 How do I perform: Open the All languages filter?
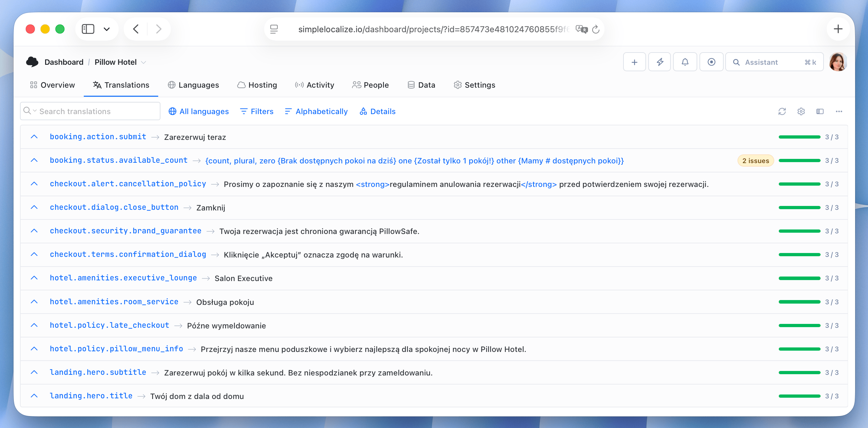(x=198, y=112)
